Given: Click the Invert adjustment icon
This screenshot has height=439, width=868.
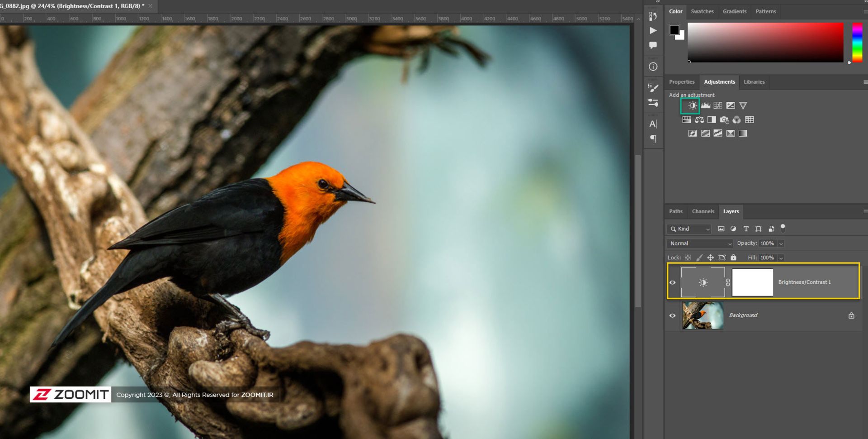Looking at the screenshot, I should click(x=693, y=134).
